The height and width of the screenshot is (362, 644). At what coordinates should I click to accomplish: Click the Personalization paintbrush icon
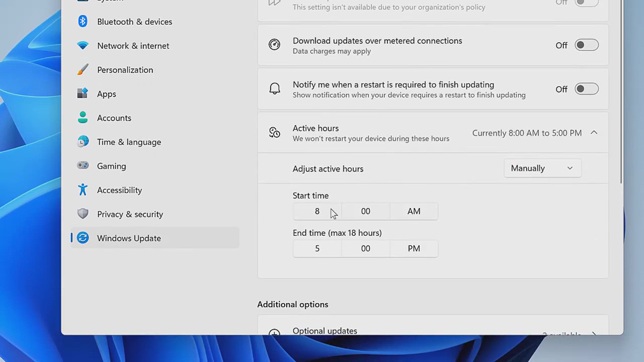pos(83,69)
